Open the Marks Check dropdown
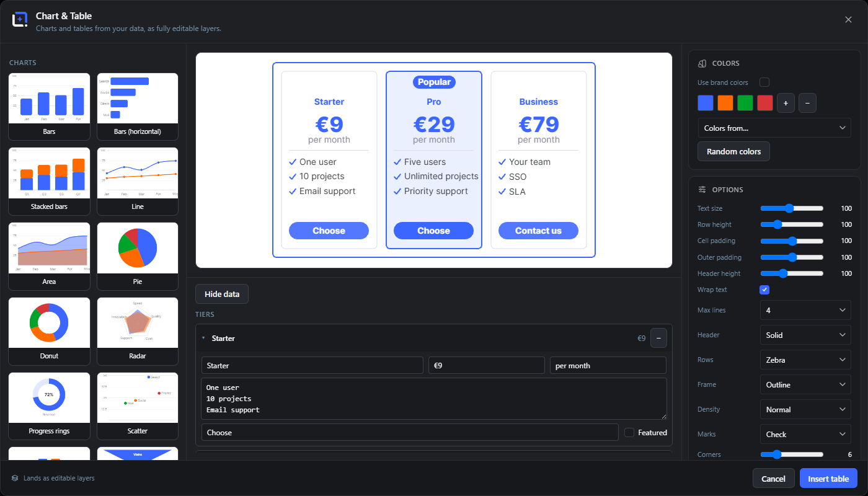 [x=805, y=434]
